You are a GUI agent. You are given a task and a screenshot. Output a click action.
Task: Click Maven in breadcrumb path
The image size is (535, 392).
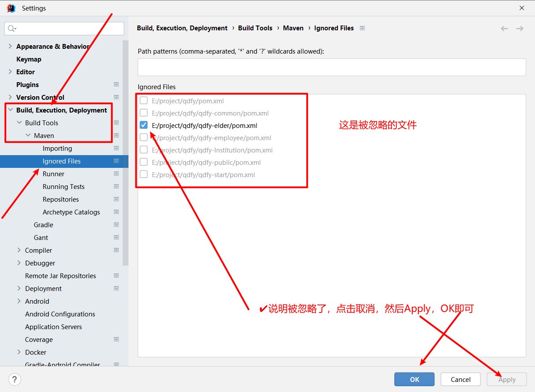click(293, 28)
